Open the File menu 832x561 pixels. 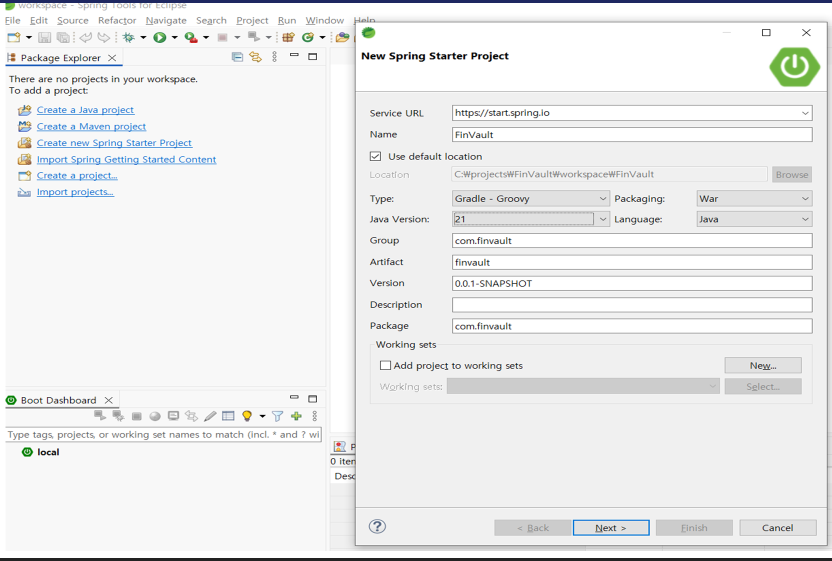pos(13,20)
